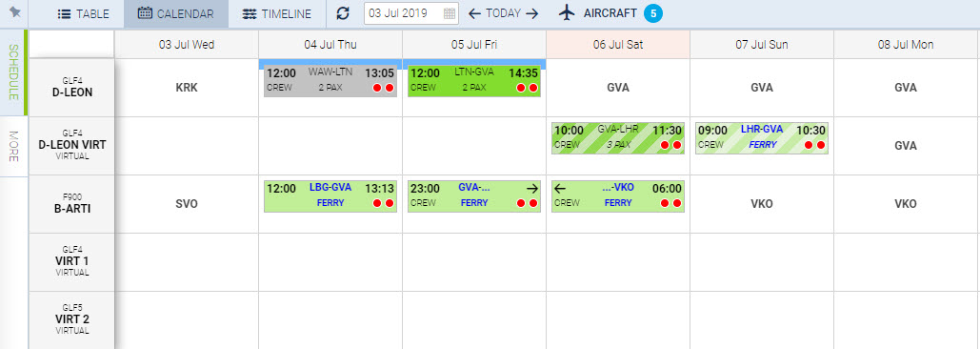Click first red status dot on WAW-LTN
This screenshot has height=349, width=980.
coord(377,88)
